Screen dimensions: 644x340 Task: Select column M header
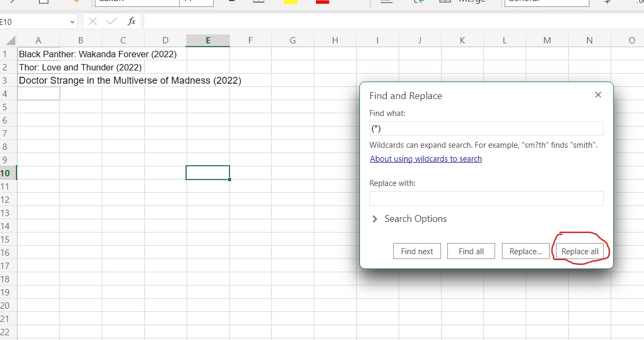click(547, 40)
